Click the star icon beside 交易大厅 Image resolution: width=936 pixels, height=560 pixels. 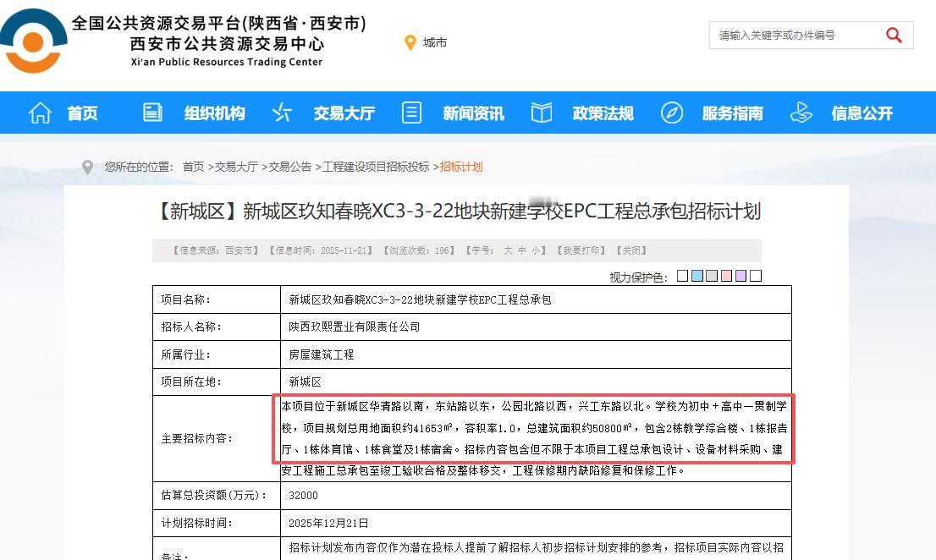click(x=282, y=113)
